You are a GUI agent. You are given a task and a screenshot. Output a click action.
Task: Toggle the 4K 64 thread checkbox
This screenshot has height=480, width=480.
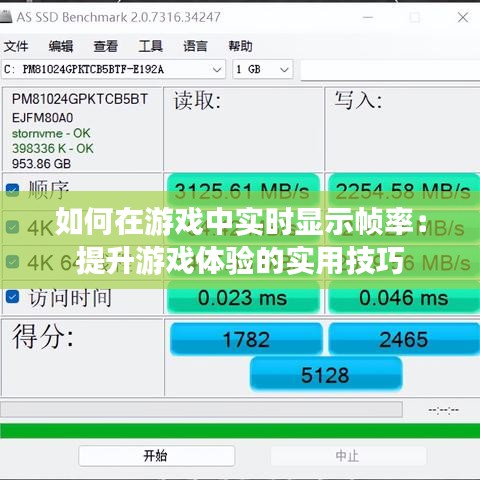[x=13, y=262]
